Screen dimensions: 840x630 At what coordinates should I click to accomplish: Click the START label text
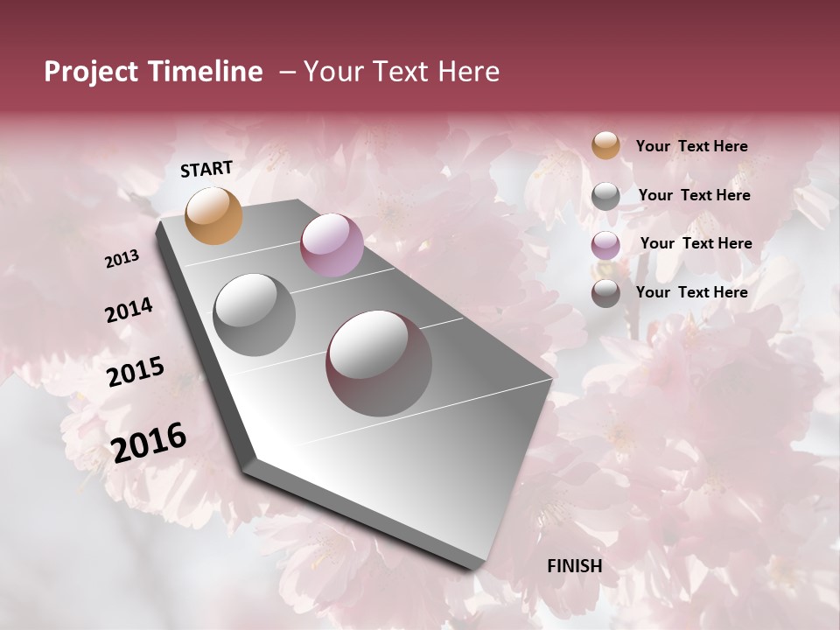coord(206,170)
